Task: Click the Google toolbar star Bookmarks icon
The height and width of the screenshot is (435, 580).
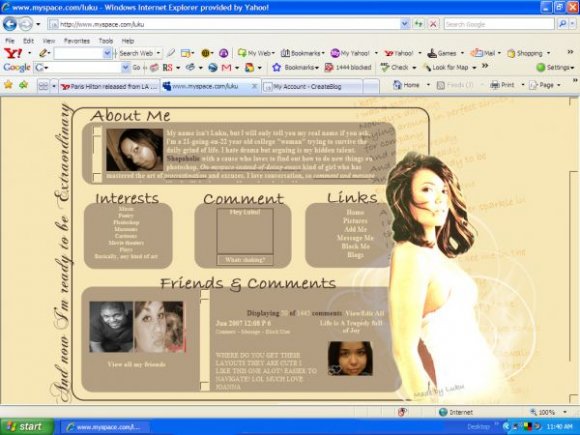Action: tap(277, 67)
